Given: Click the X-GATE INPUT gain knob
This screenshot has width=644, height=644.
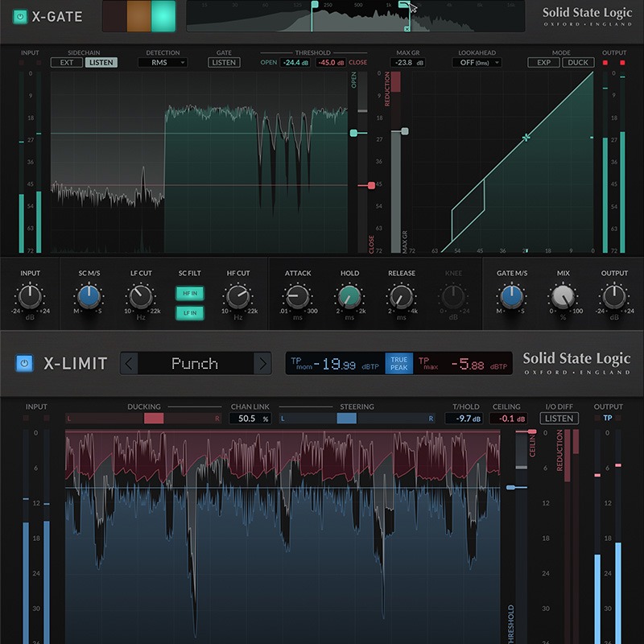Looking at the screenshot, I should [30, 296].
